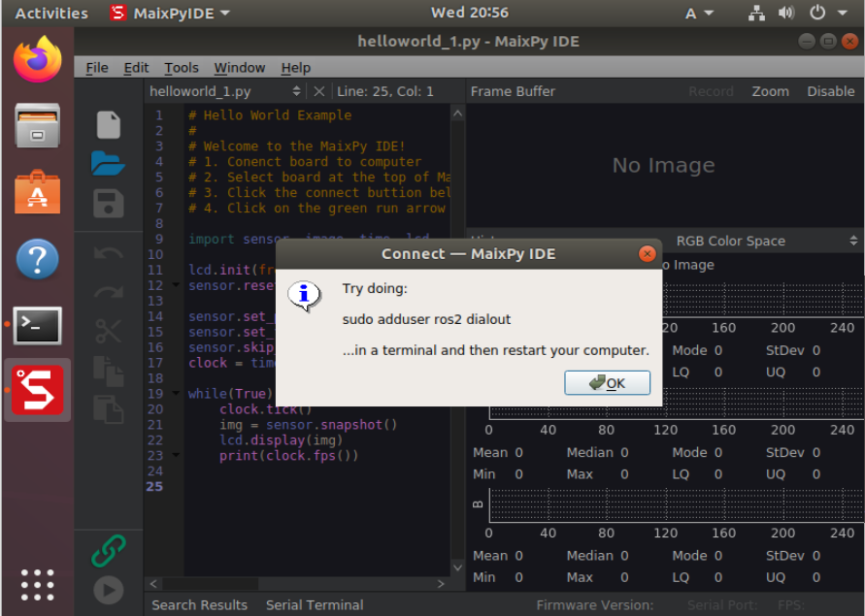Image resolution: width=865 pixels, height=616 pixels.
Task: Open the Window menu
Action: [x=240, y=68]
